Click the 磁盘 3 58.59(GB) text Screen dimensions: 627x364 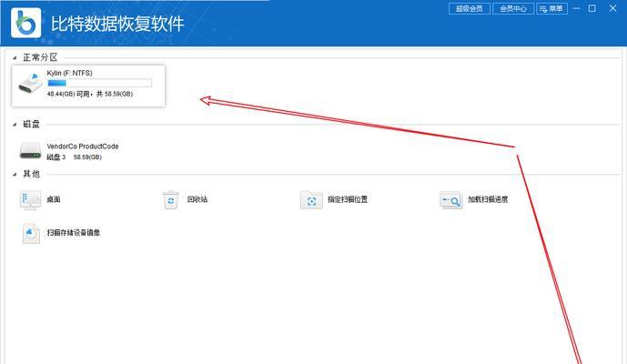(x=75, y=157)
